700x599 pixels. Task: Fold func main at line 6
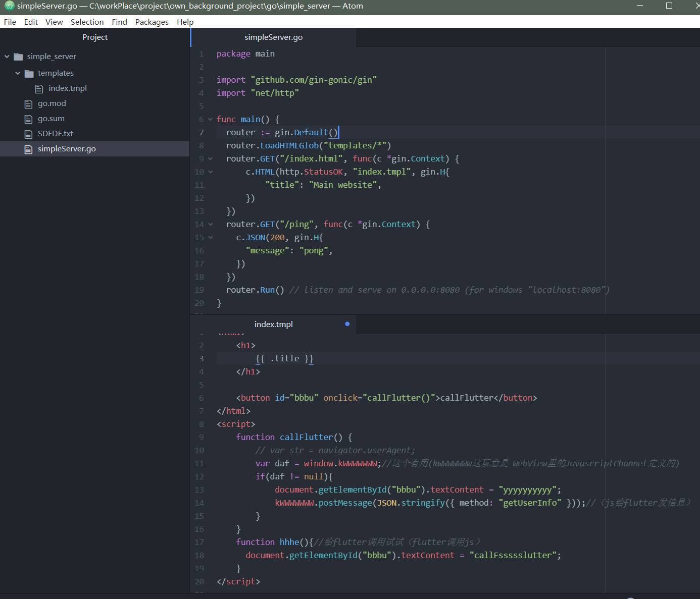(x=211, y=120)
